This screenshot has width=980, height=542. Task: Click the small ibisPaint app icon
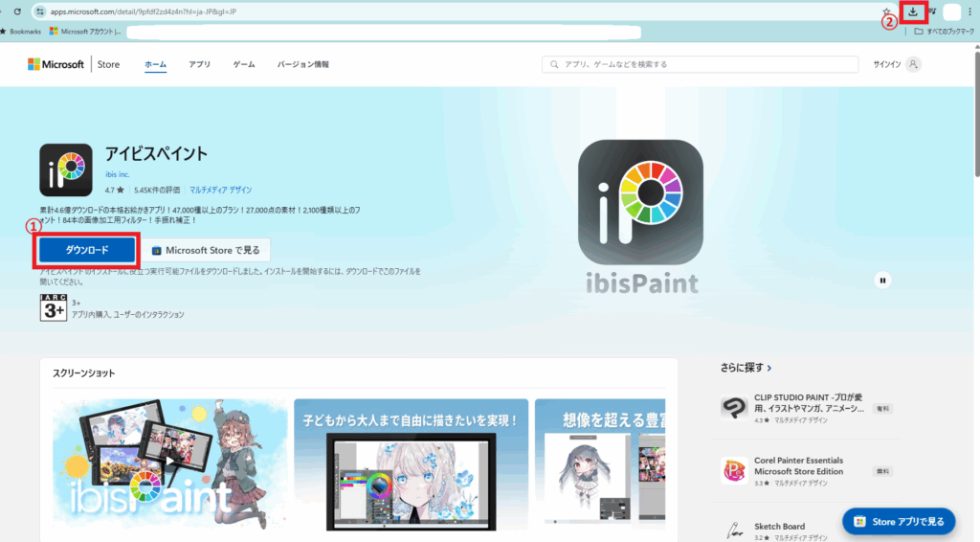coord(66,170)
